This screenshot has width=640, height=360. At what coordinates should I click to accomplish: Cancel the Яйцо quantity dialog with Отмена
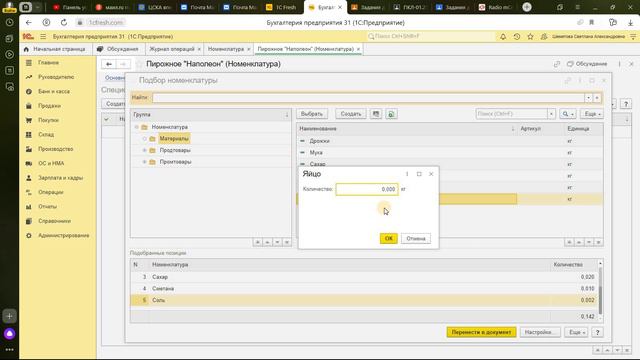pyautogui.click(x=416, y=238)
